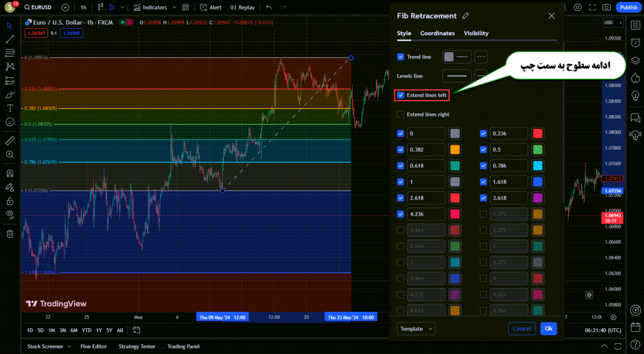Switch to the Coordinates tab
The height and width of the screenshot is (354, 644).
point(437,33)
